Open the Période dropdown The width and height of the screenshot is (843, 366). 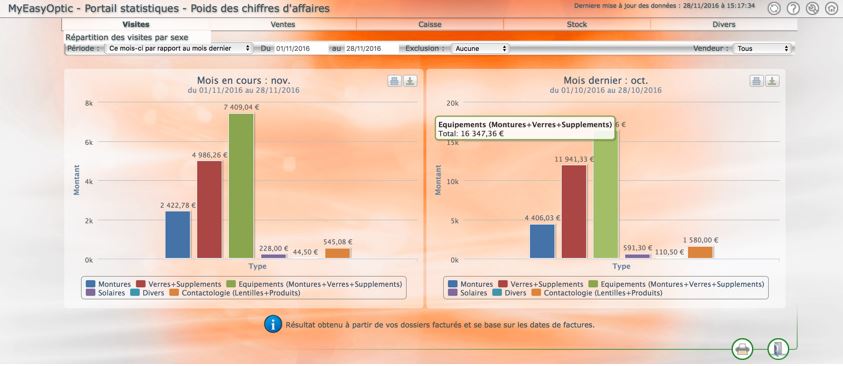(x=178, y=48)
